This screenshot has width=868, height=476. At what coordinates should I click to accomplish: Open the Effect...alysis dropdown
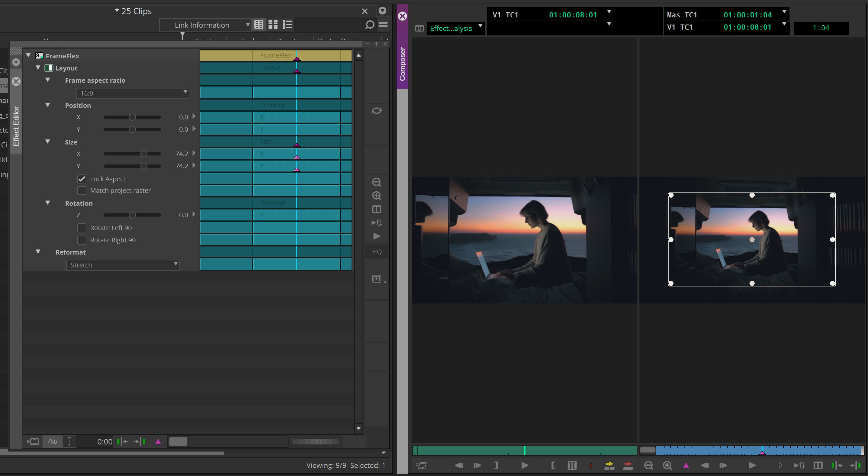tap(456, 28)
